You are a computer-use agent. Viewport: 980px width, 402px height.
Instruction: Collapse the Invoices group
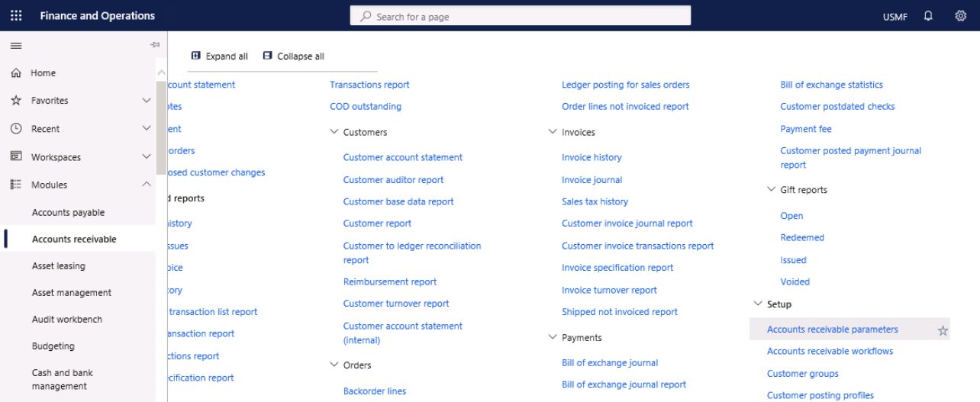click(x=553, y=132)
